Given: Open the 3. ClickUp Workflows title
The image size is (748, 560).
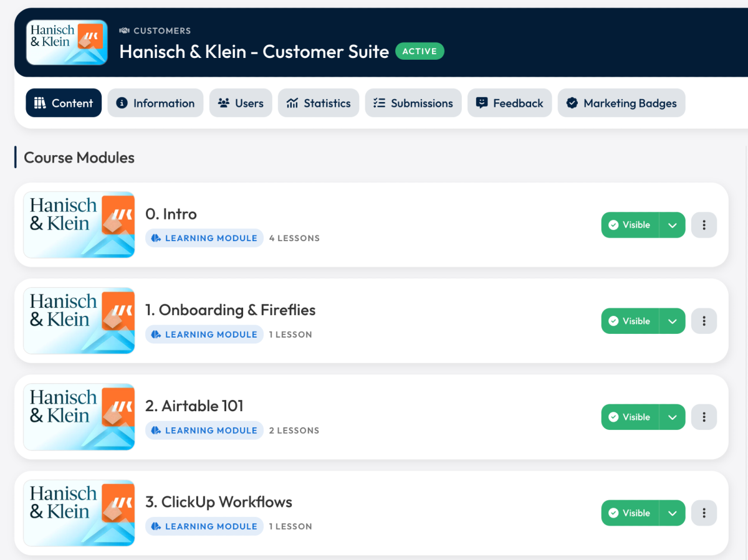Looking at the screenshot, I should [x=219, y=502].
